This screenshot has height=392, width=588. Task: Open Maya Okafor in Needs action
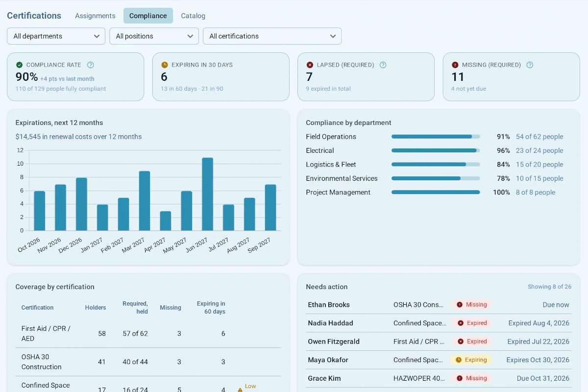pyautogui.click(x=439, y=360)
